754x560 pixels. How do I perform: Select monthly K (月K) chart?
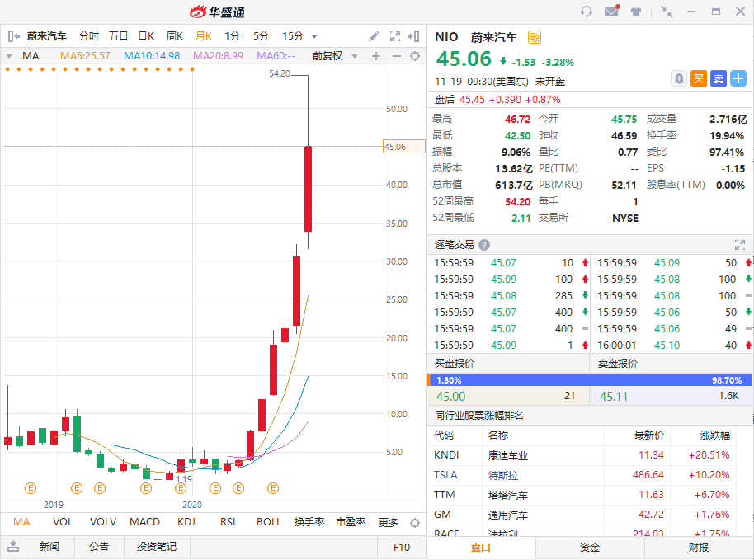204,36
